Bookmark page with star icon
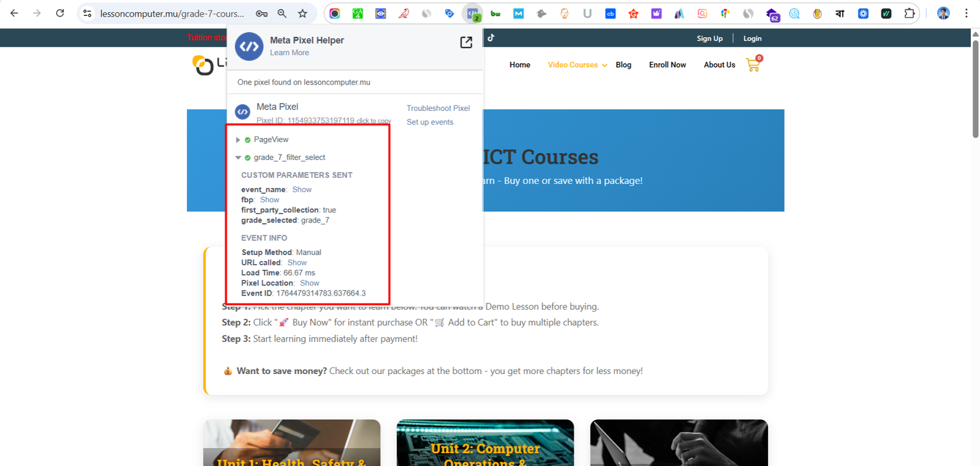The image size is (980, 466). tap(303, 13)
